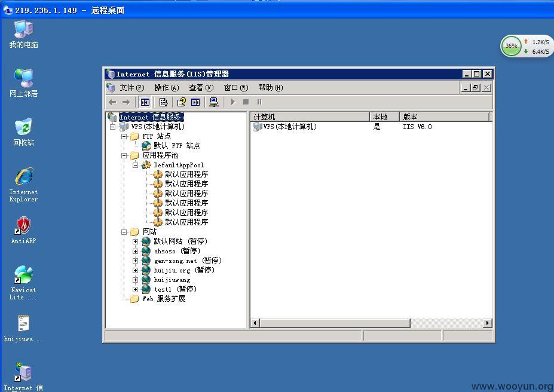Expand the 默认网站 (暂停) node

coord(135,241)
